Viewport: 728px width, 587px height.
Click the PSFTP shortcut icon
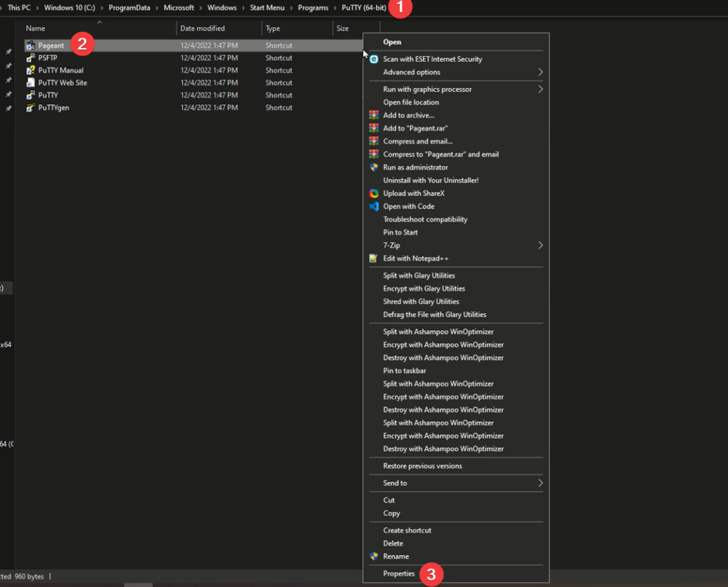tap(31, 58)
